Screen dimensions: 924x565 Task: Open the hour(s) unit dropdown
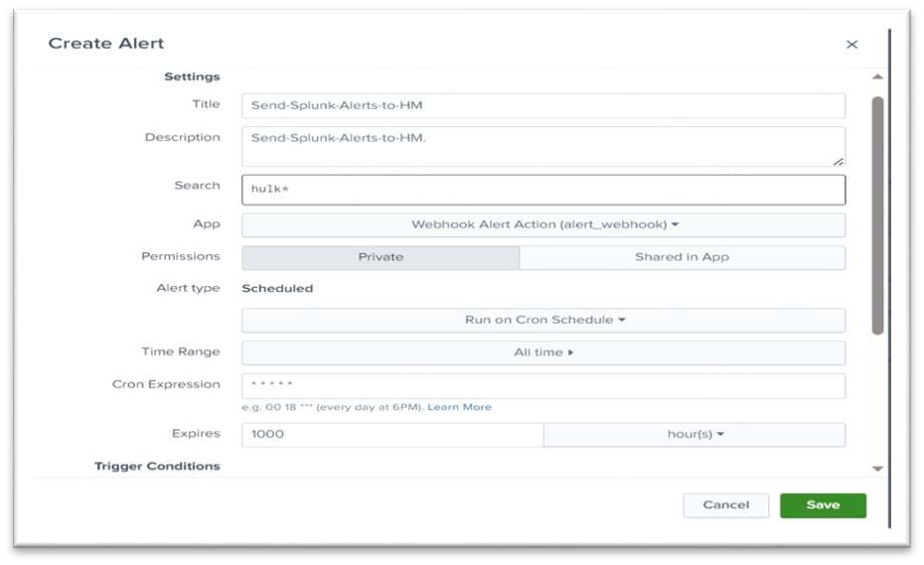click(694, 434)
